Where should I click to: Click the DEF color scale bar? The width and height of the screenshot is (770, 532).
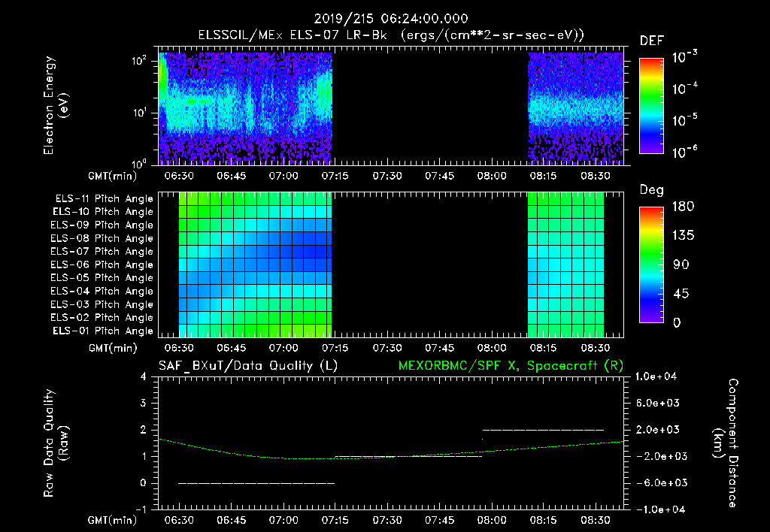point(651,106)
